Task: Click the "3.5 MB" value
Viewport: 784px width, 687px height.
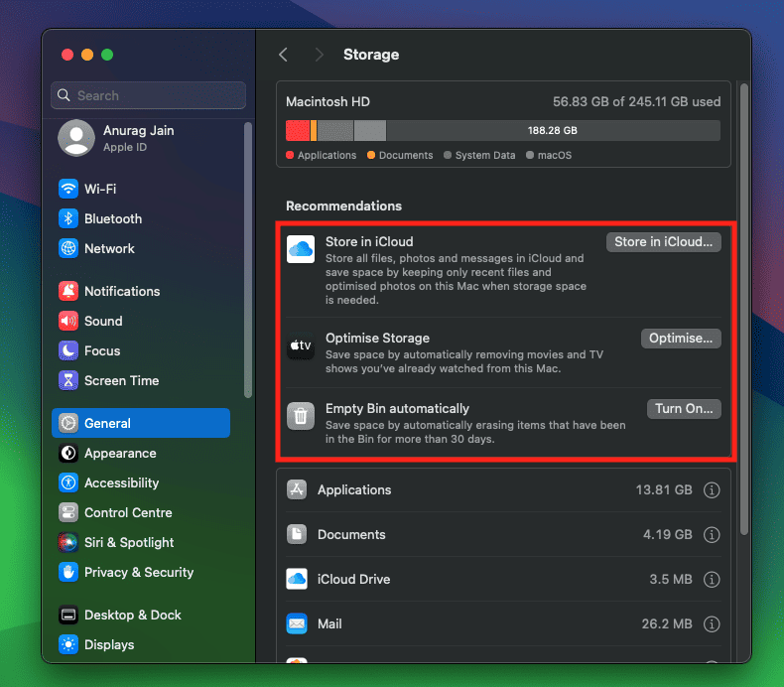Action: click(x=671, y=580)
